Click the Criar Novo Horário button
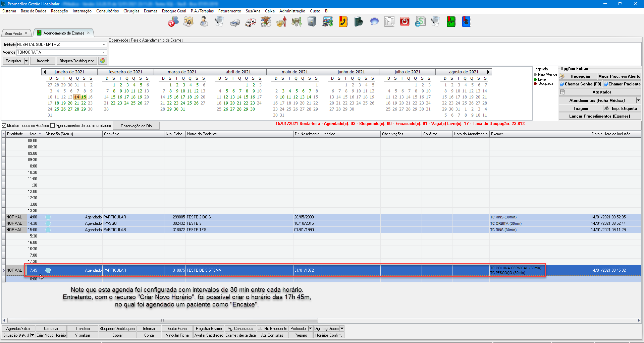The image size is (644, 343). 51,335
